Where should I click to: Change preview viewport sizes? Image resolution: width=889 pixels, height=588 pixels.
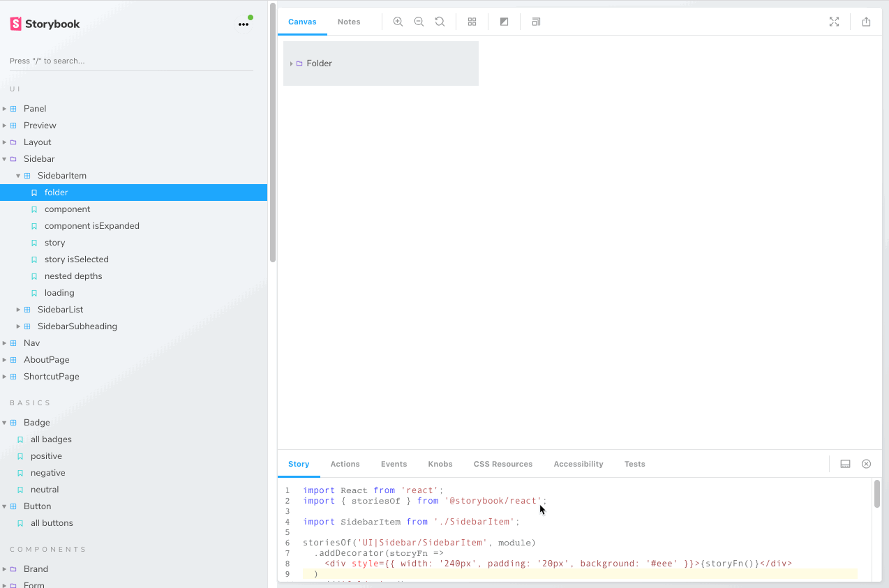click(x=536, y=22)
